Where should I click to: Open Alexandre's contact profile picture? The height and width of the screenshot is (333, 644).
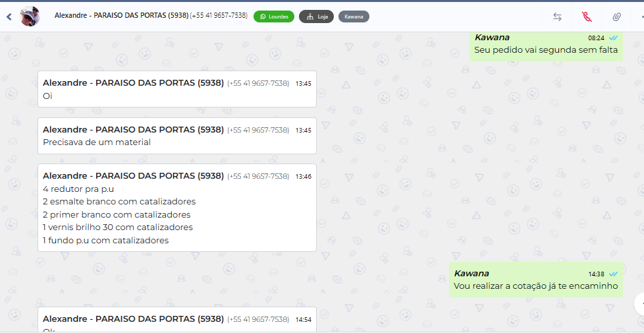click(30, 16)
